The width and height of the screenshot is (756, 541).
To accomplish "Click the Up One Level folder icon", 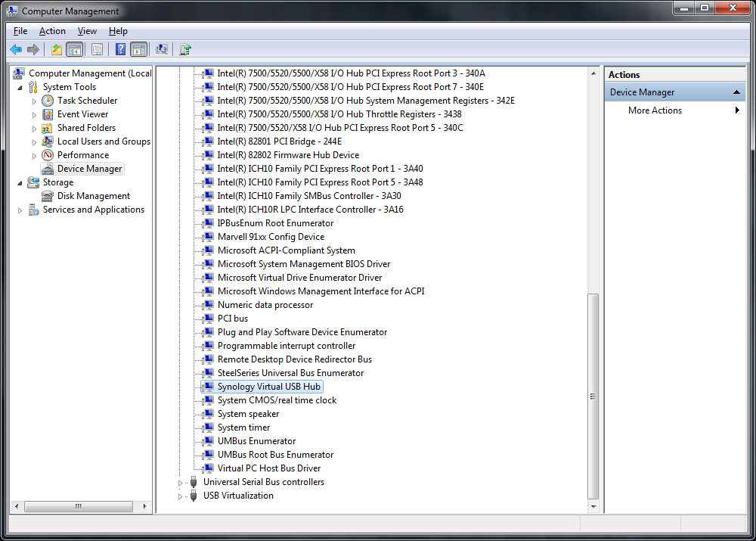I will (x=57, y=49).
